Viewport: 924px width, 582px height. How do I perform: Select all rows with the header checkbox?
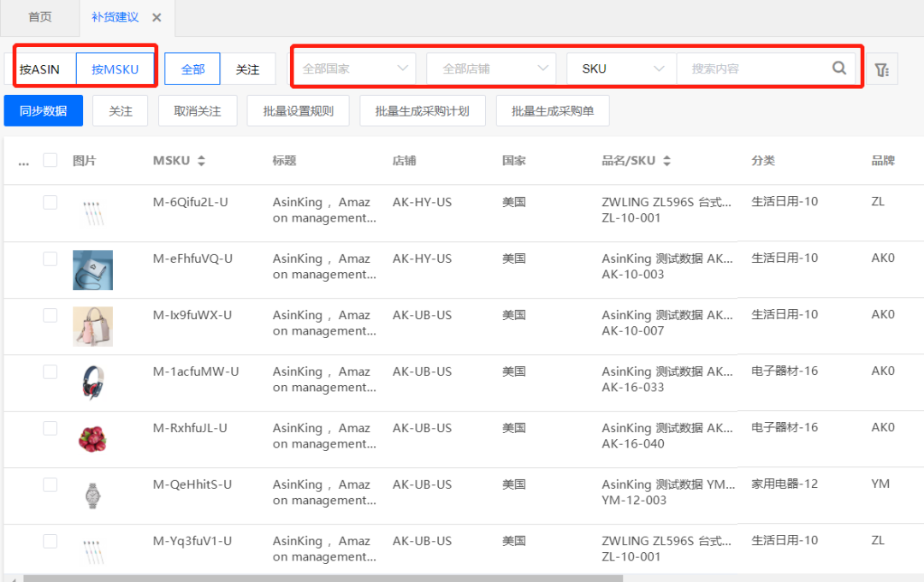50,159
